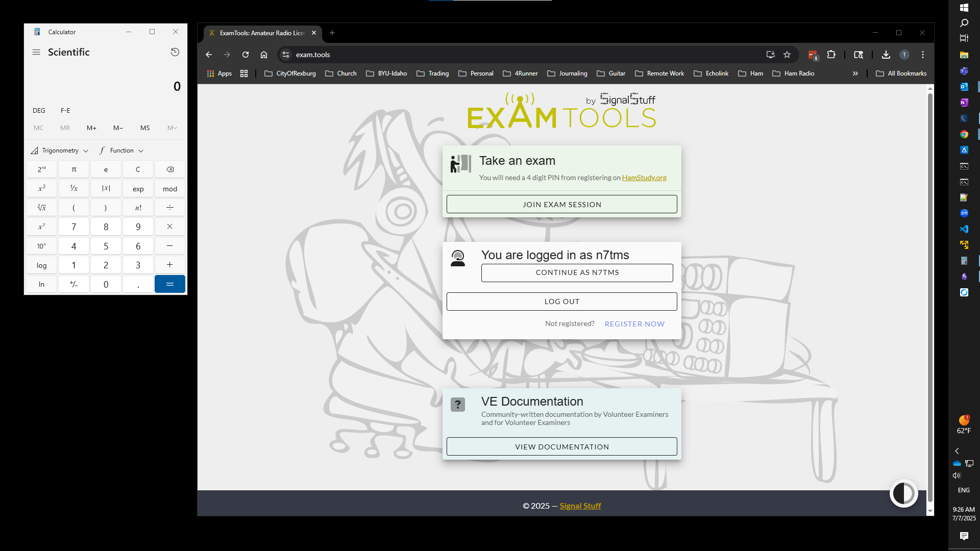Show hidden bookmarks overflow chevron

pos(855,73)
